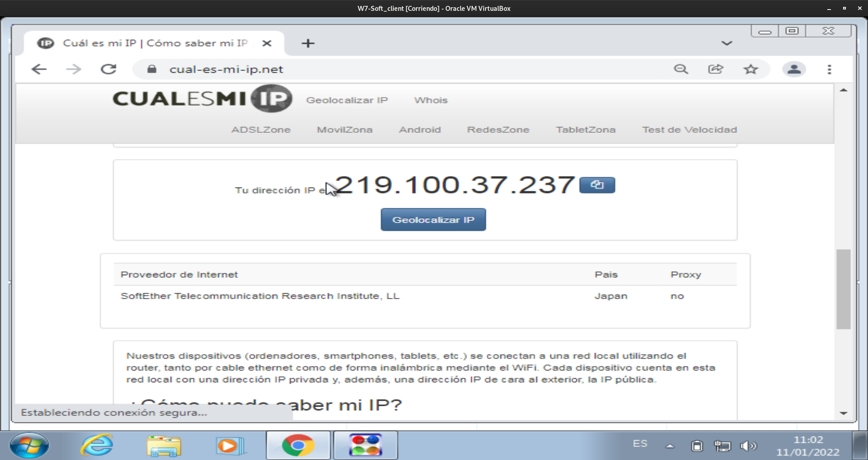868x460 pixels.
Task: Open the Share this page icon
Action: pos(716,69)
